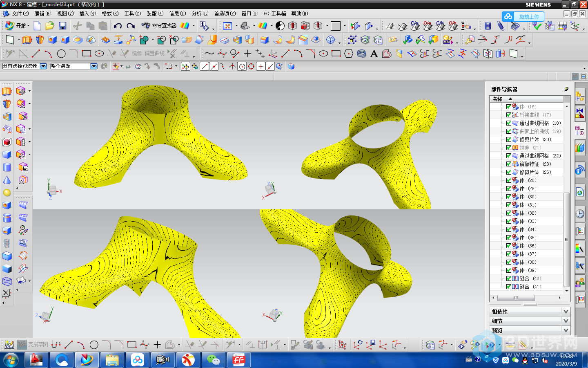Open the 分析 (Analysis) menu
The height and width of the screenshot is (368, 588).
pos(200,13)
